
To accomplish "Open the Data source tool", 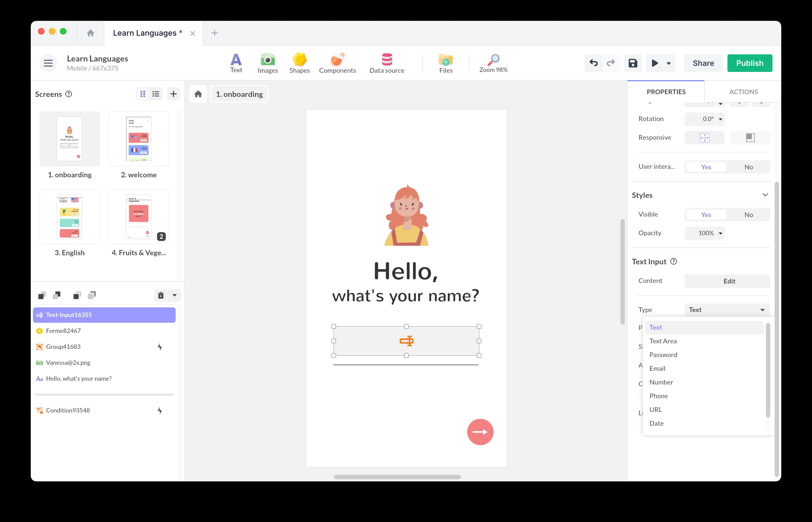I will tap(387, 63).
